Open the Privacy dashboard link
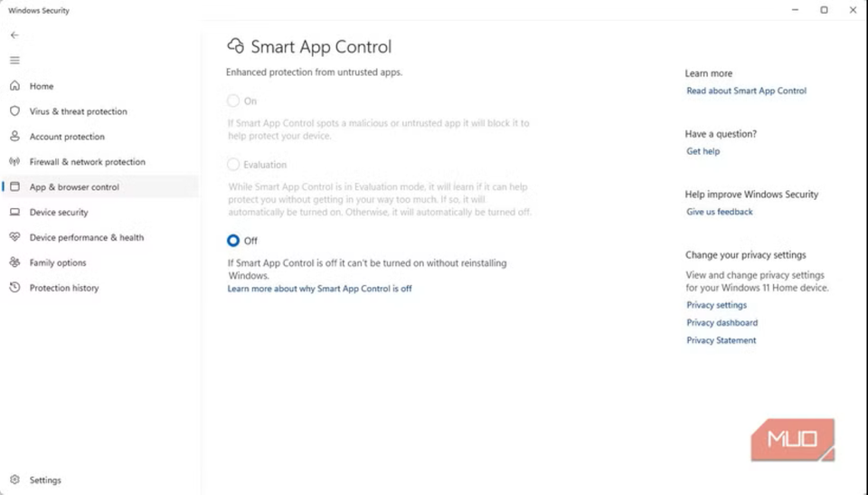This screenshot has height=495, width=868. coord(722,323)
